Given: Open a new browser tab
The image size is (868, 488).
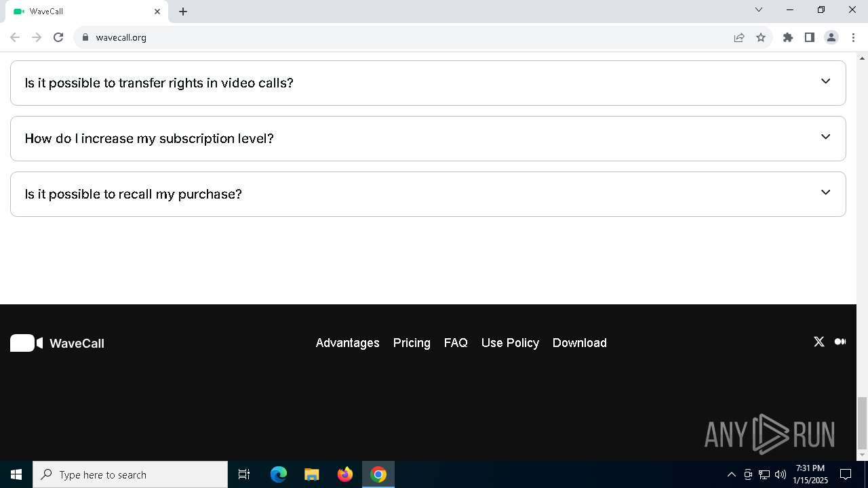Looking at the screenshot, I should click(x=183, y=12).
